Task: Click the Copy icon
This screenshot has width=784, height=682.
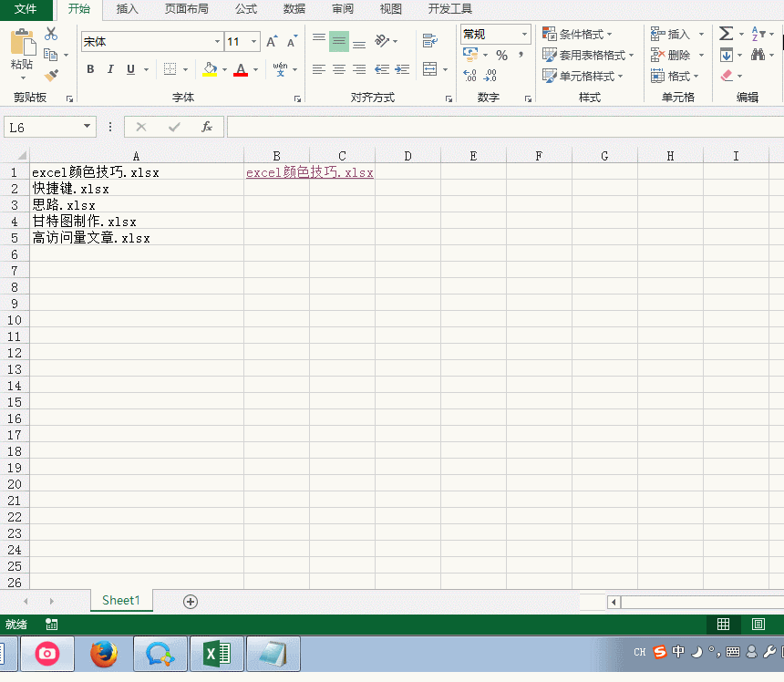Action: (50, 55)
